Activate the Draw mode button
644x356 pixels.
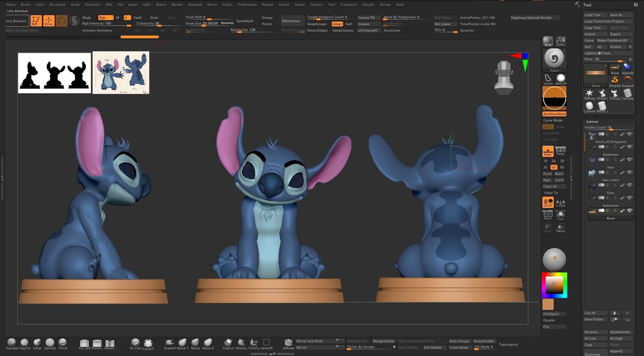[x=49, y=21]
